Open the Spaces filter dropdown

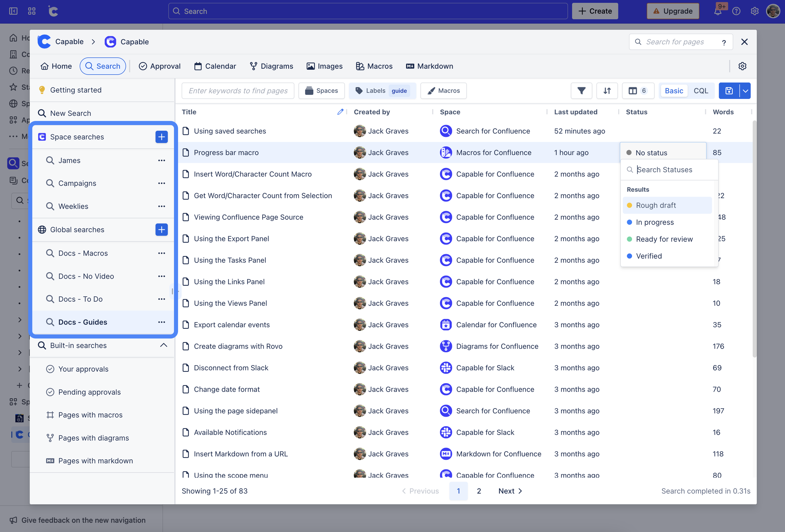[x=322, y=90]
